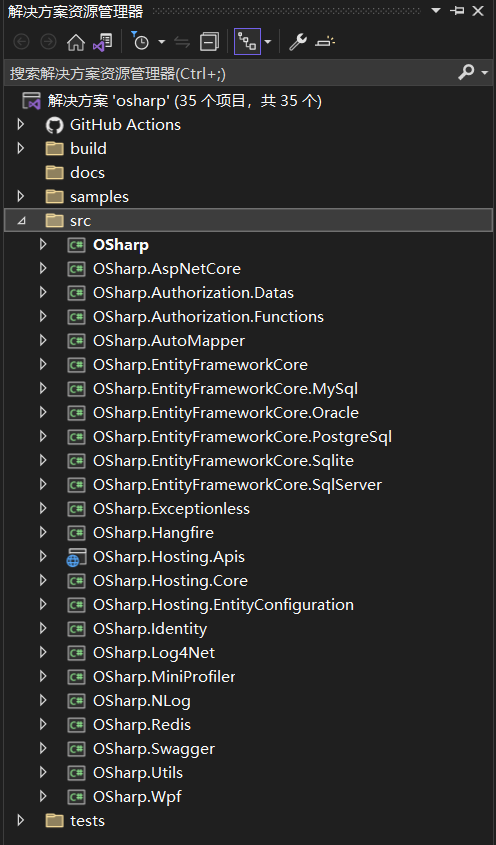Click C# icon of OSharp.Utils
The width and height of the screenshot is (496, 845).
76,772
